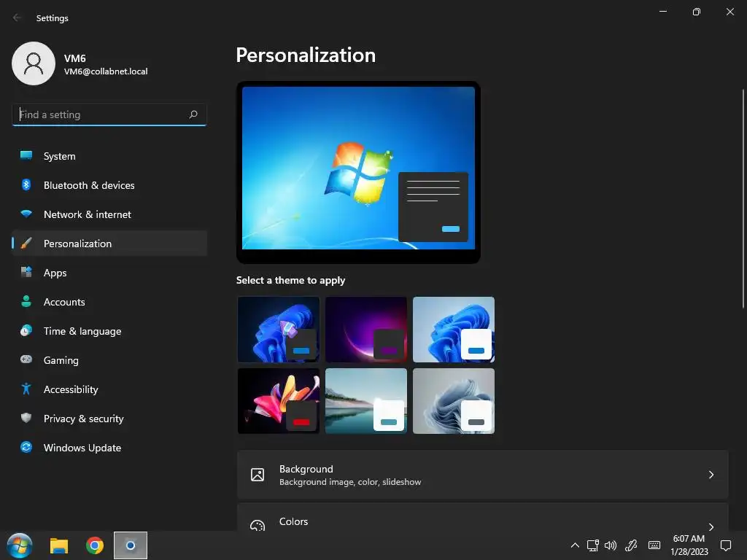Click the Gaming controller icon

tap(26, 359)
